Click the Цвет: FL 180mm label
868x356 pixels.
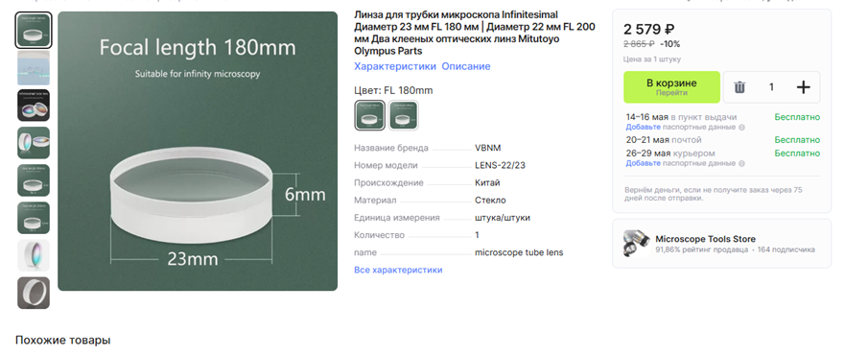(x=393, y=90)
